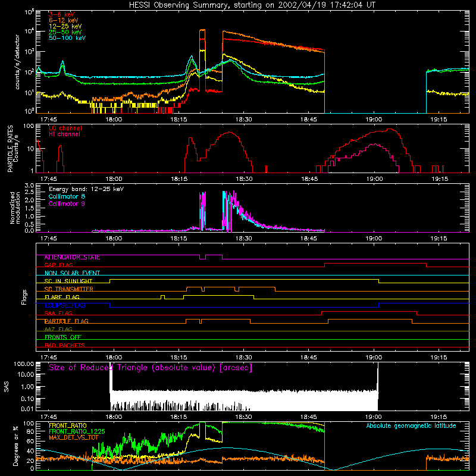The image size is (476, 476).
Task: Click the Normalized modulation axis label
Action: pos(15,208)
